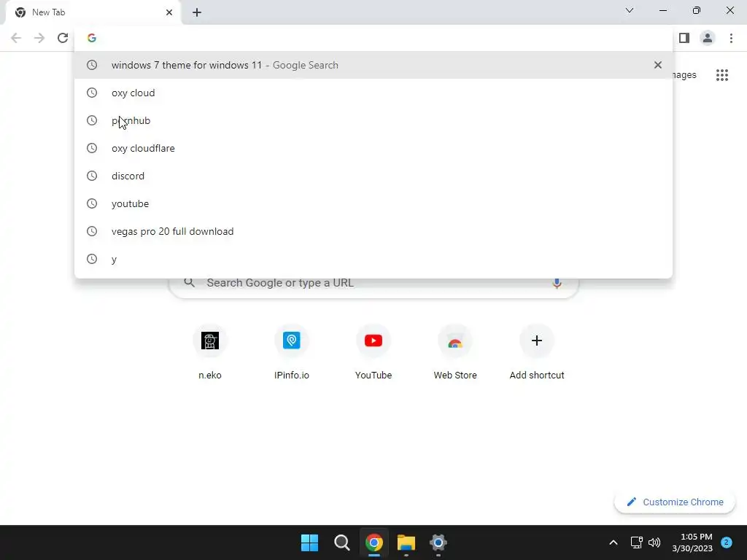Image resolution: width=747 pixels, height=560 pixels.
Task: Open File Explorer from the taskbar
Action: pos(406,542)
